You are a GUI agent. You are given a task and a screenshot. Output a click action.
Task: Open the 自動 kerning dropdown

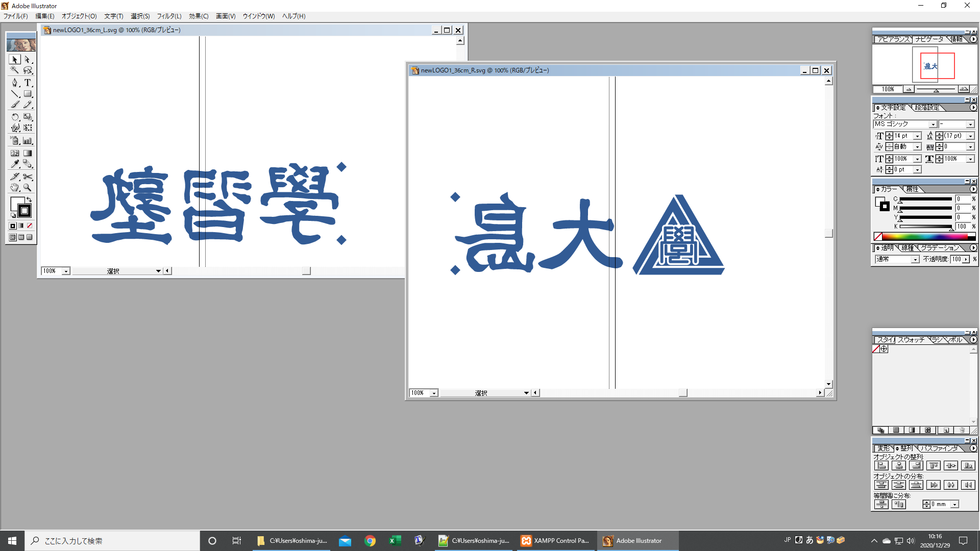[917, 147]
